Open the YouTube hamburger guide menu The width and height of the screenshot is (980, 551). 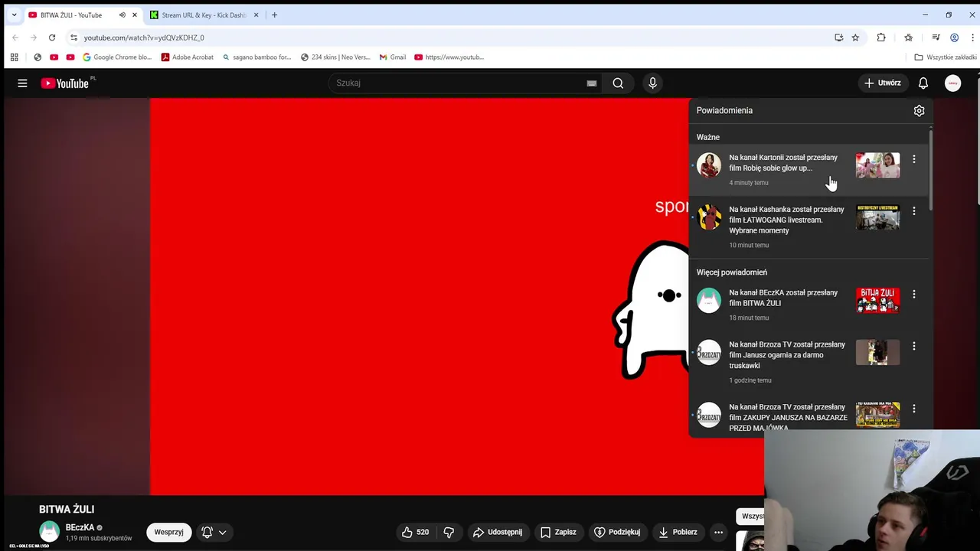click(22, 83)
